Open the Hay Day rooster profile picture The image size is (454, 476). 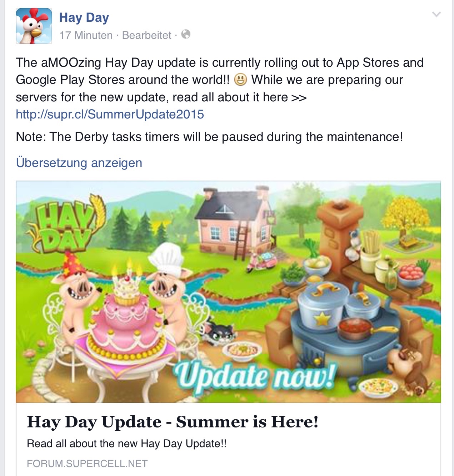[x=34, y=26]
